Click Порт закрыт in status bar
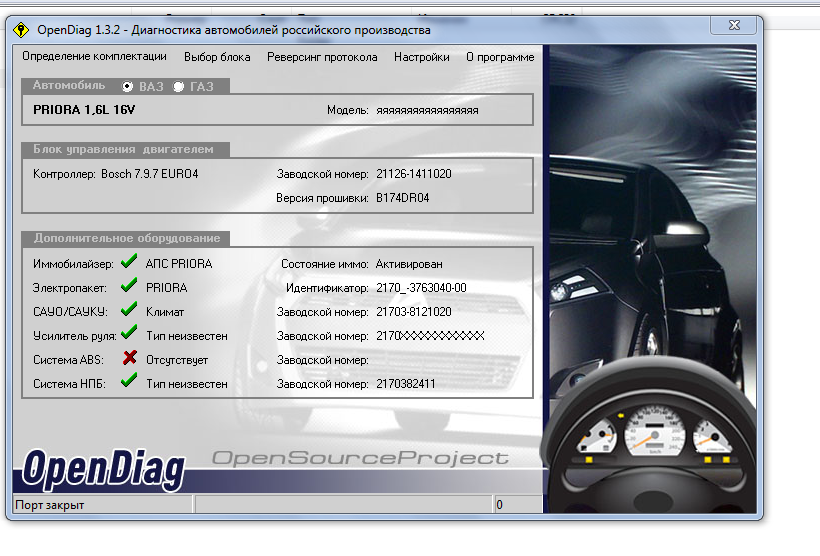This screenshot has height=556, width=820. coord(50,505)
